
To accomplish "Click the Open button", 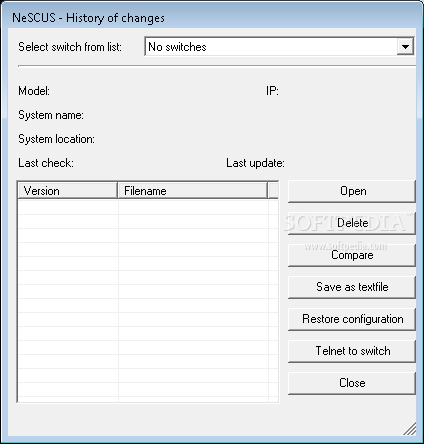I will [352, 191].
